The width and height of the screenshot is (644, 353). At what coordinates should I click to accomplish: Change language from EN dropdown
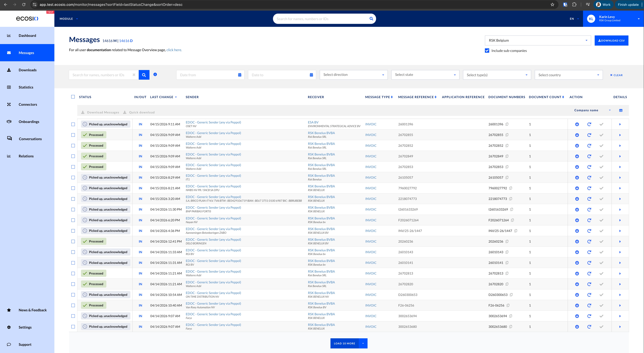pyautogui.click(x=574, y=19)
